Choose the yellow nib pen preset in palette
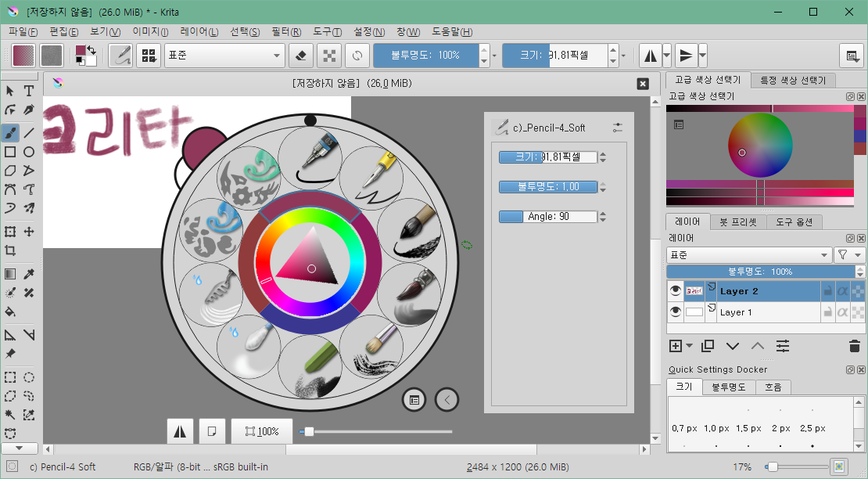Viewport: 868px width, 479px height. [x=371, y=177]
